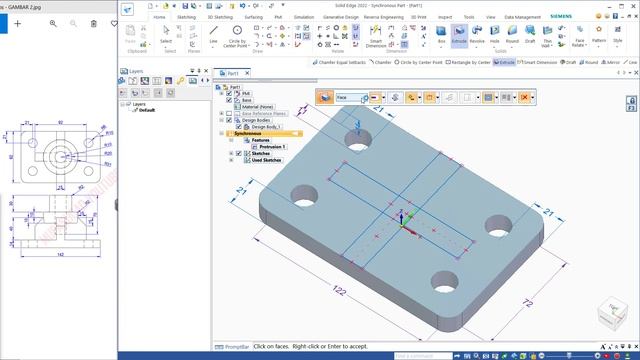The height and width of the screenshot is (360, 640).
Task: Click the Extrude tool in ribbon
Action: pos(459,35)
